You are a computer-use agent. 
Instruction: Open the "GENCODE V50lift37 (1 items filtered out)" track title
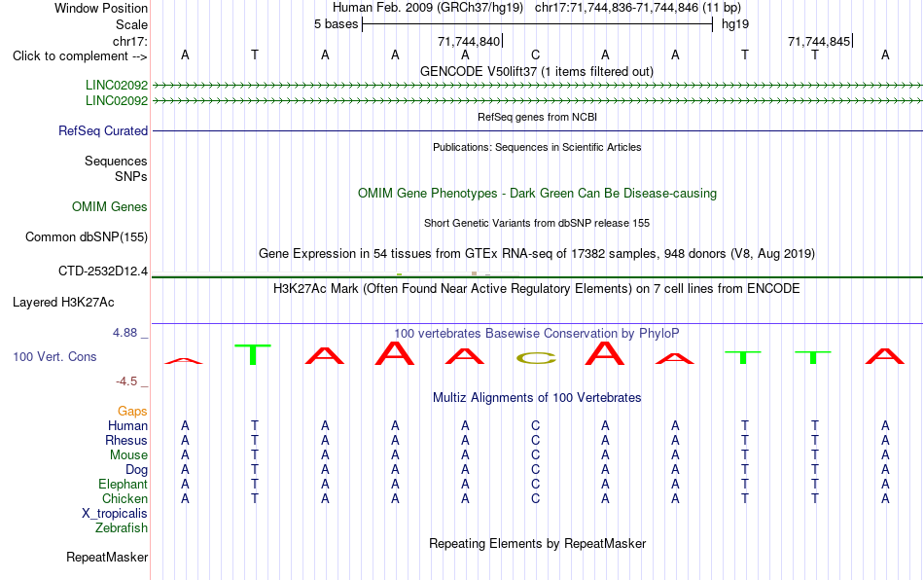(x=537, y=71)
